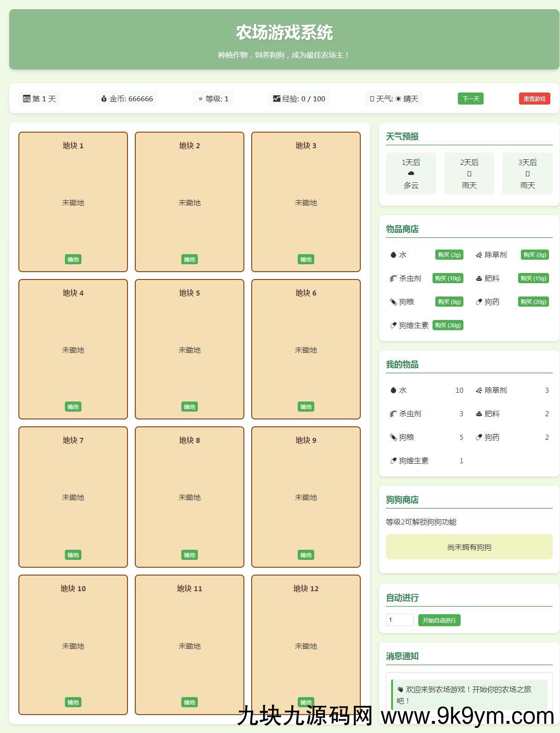Click the 杀虫剂 bug icon in 我的物品

[x=393, y=414]
